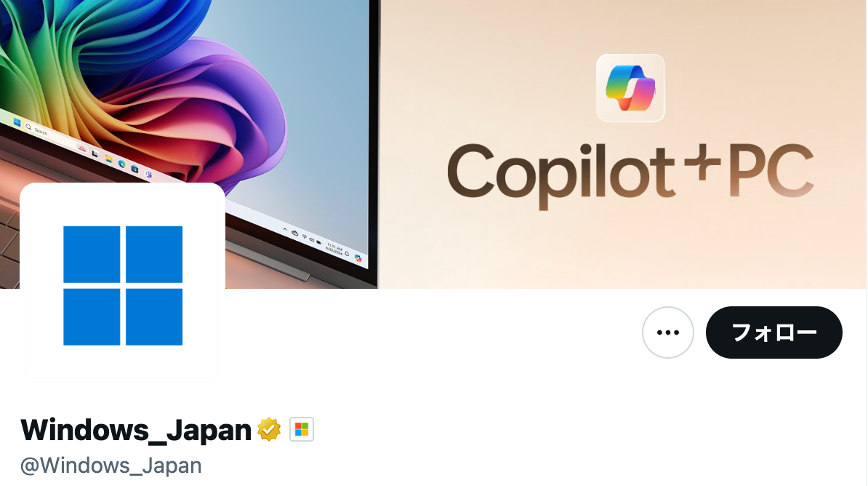Click the Start button on the pictured laptop taskbar
Viewport: 868px width, 486px height.
tap(17, 122)
